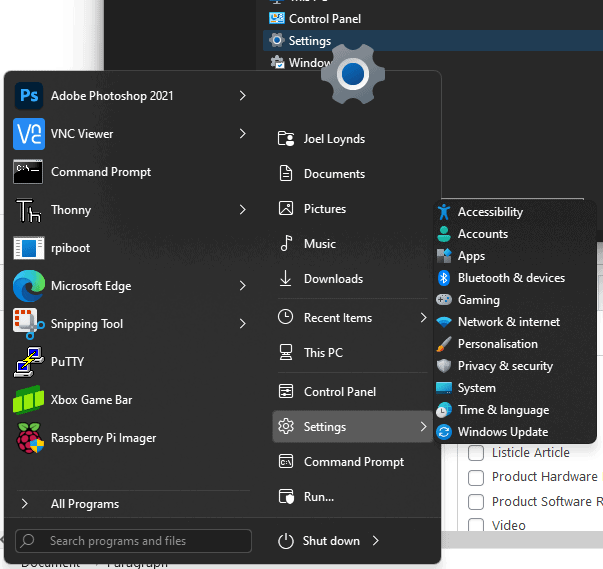Click the Bluetooth symbol icon
The image size is (603, 569).
pyautogui.click(x=444, y=278)
